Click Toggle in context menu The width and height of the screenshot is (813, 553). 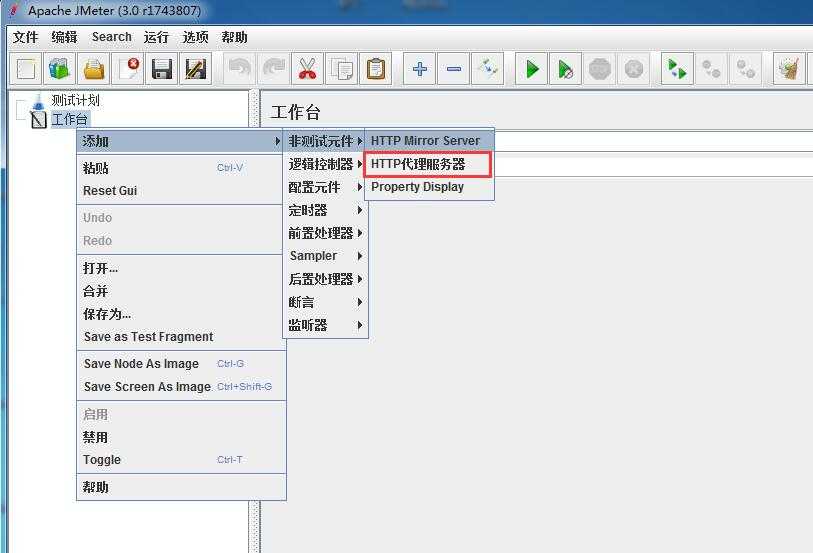tap(181, 460)
